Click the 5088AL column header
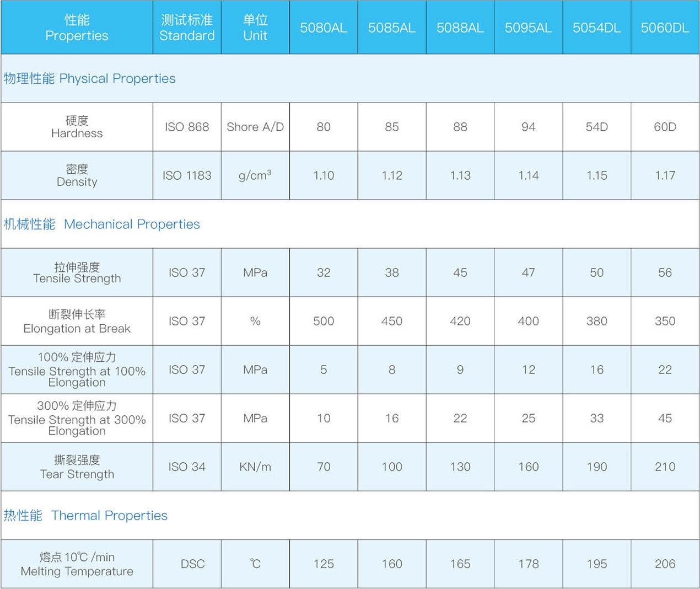This screenshot has height=589, width=700. (460, 28)
